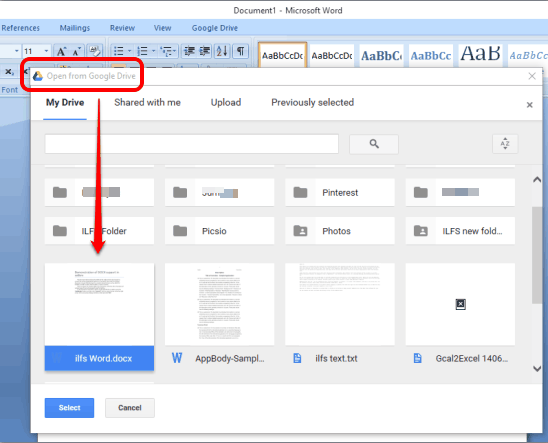This screenshot has width=548, height=443.
Task: Click the Subscript icon in Font group
Action: coord(9,72)
